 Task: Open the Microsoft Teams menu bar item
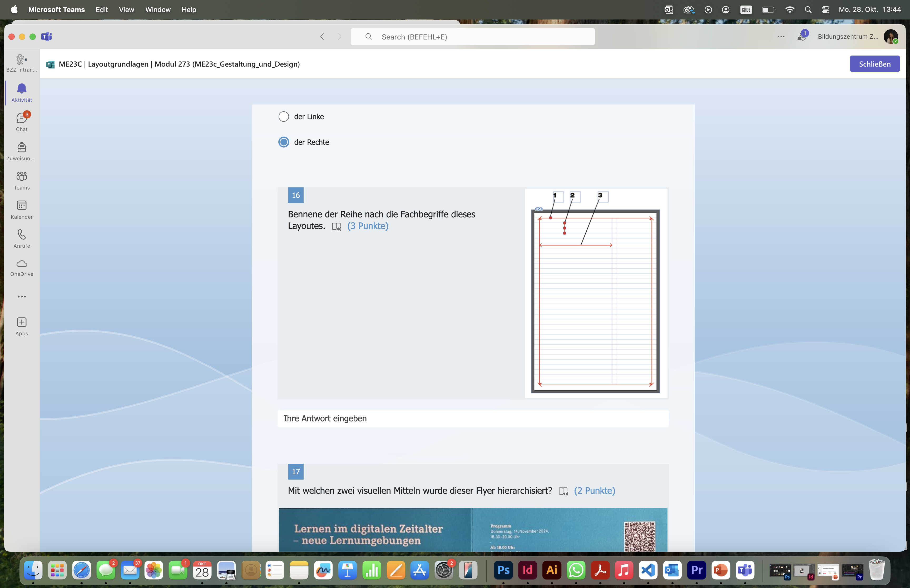coord(57,9)
